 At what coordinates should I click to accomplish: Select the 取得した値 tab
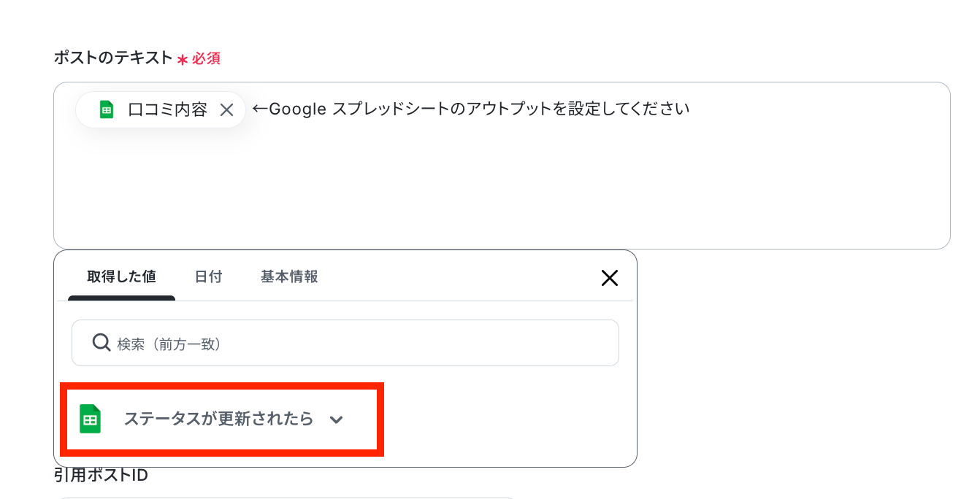[121, 276]
